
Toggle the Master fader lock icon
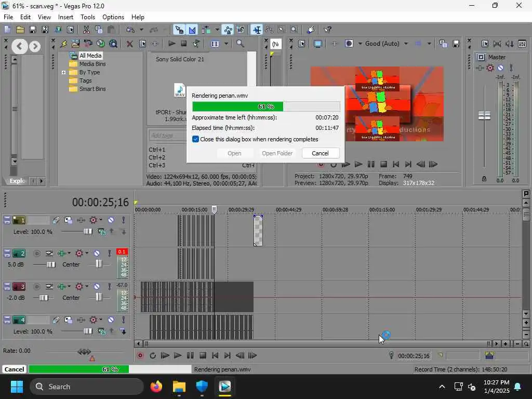[484, 179]
